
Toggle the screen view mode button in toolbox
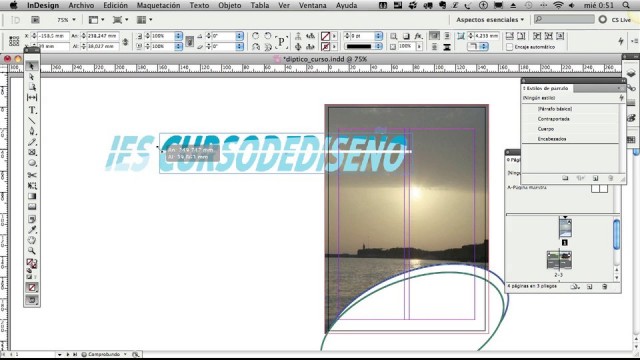tap(32, 300)
